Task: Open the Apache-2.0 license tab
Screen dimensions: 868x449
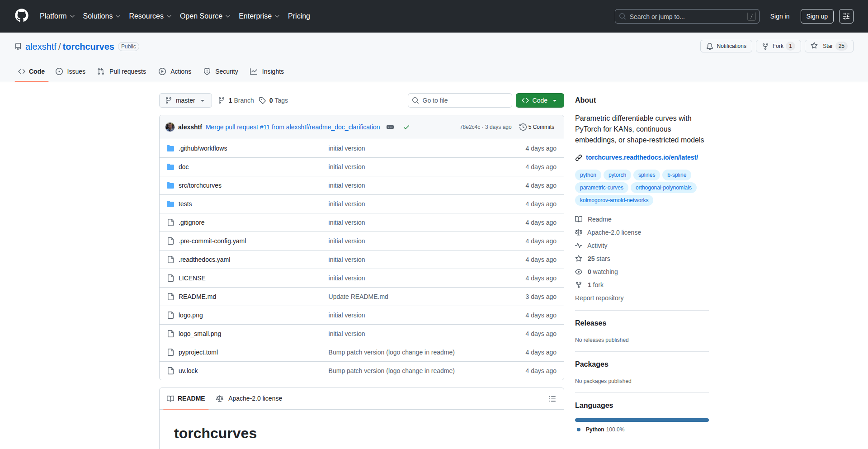Action: [x=250, y=398]
